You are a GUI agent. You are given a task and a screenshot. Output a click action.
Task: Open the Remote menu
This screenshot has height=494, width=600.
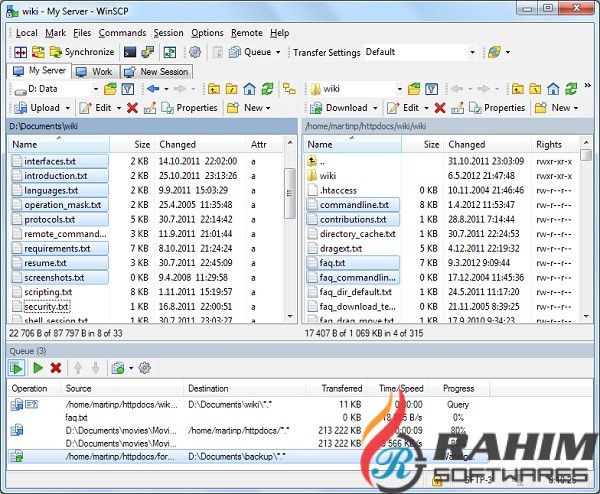[247, 33]
